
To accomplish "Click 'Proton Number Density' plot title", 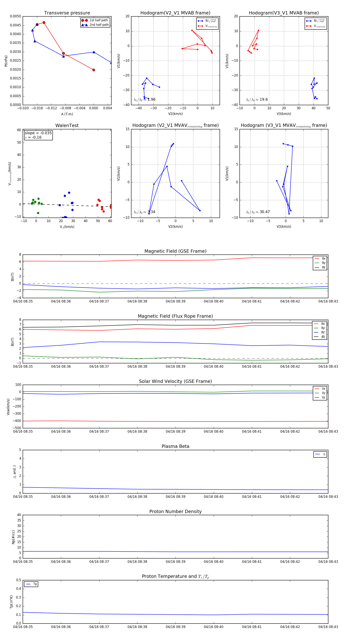I will pyautogui.click(x=175, y=511).
